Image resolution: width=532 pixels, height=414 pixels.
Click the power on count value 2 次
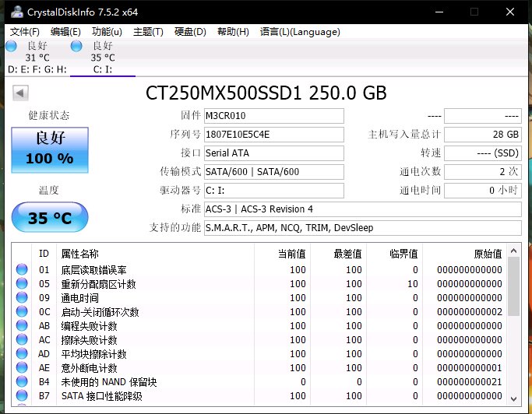[483, 172]
